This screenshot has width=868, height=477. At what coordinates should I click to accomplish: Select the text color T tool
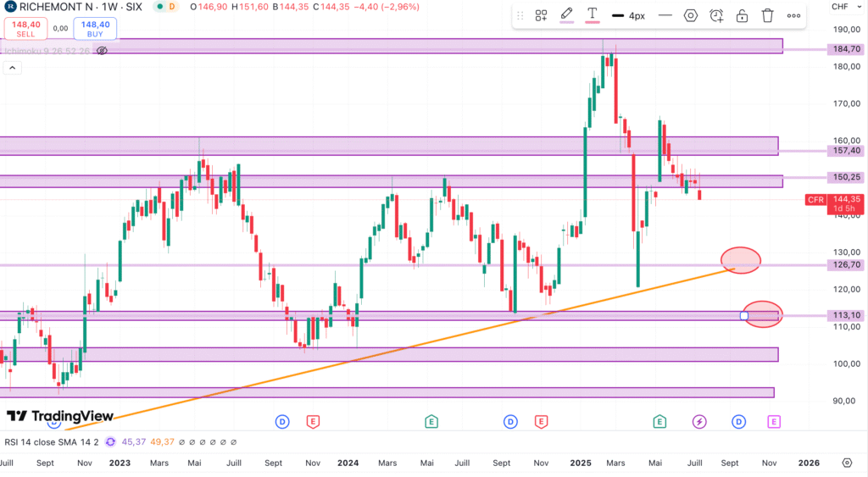tap(593, 15)
